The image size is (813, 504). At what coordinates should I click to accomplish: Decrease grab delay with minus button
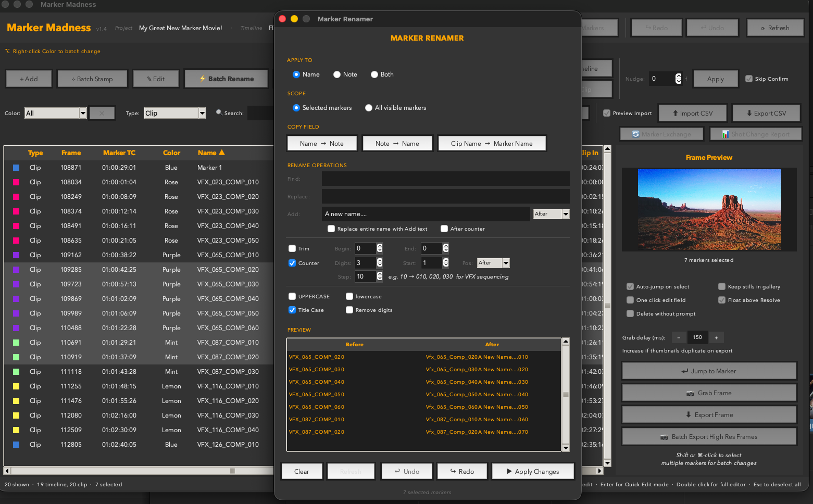pyautogui.click(x=679, y=337)
